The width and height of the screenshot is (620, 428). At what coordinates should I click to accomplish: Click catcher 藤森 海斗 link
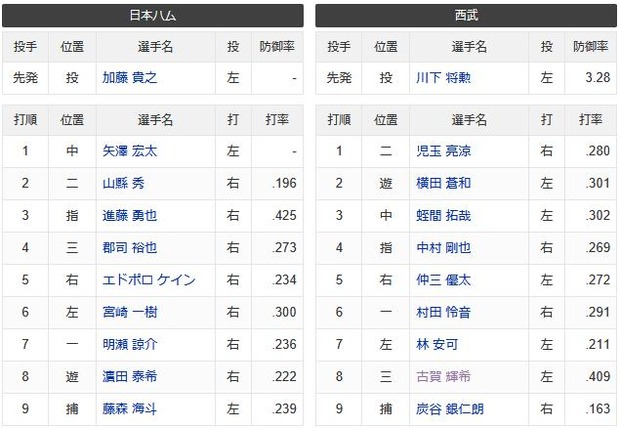(x=130, y=409)
